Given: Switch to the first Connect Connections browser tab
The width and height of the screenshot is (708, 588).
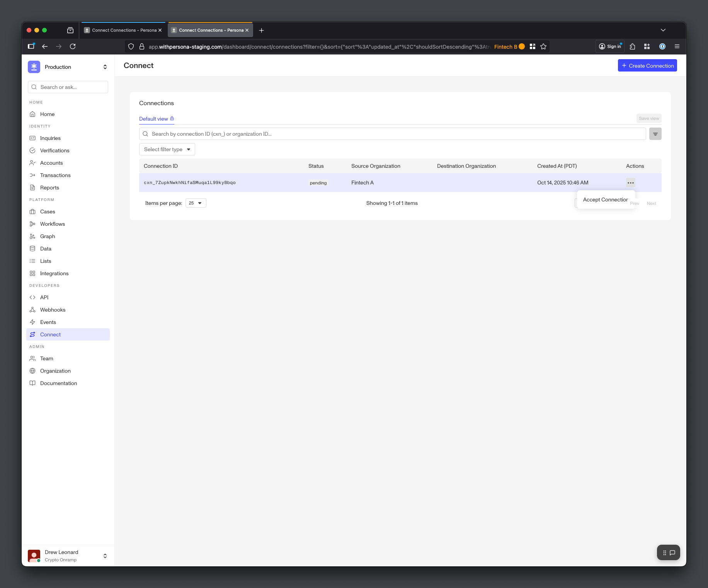Looking at the screenshot, I should tap(123, 30).
